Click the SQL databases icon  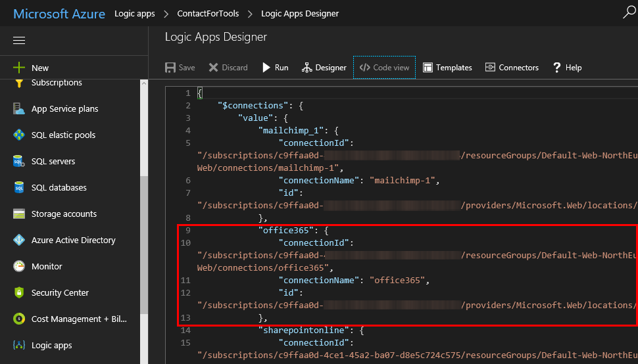coord(18,187)
